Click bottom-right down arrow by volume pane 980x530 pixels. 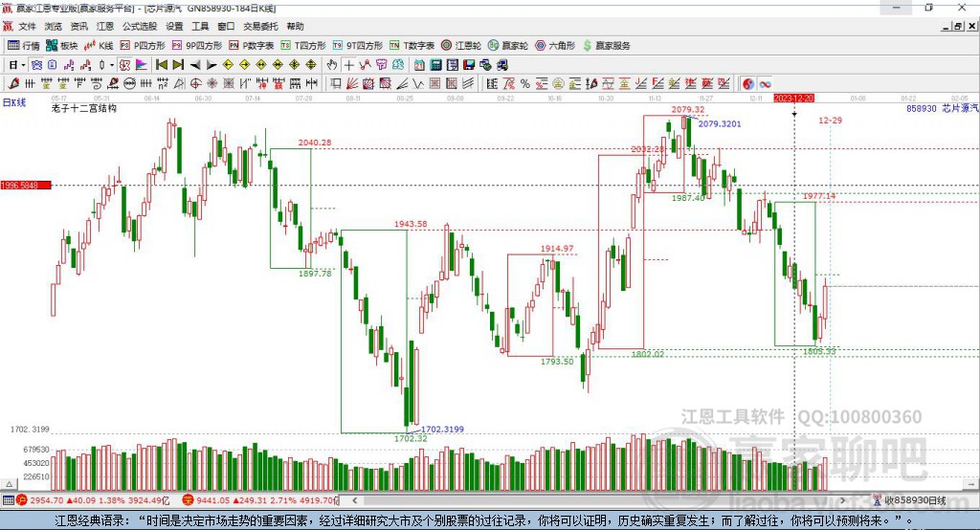coord(971,484)
